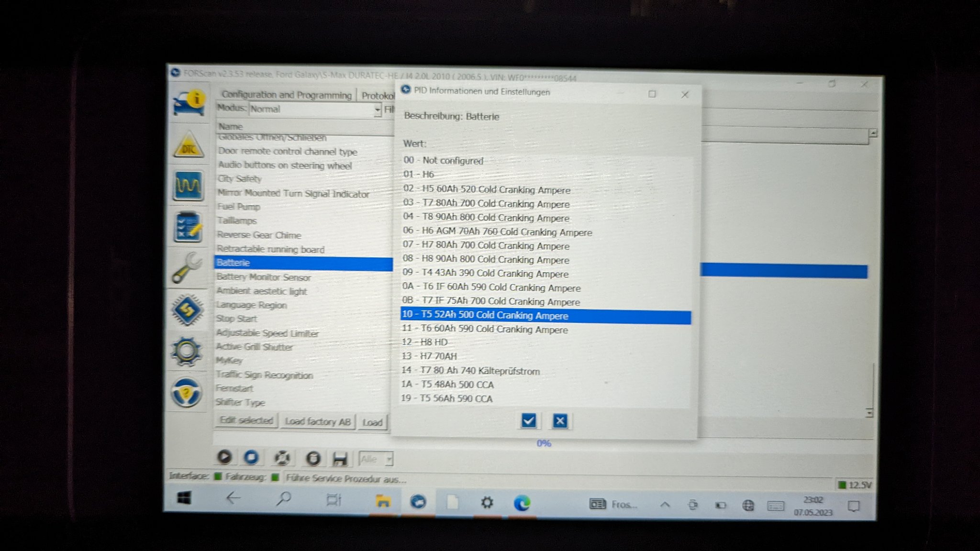The height and width of the screenshot is (551, 980).
Task: Cancel the dialog with the X button
Action: [x=560, y=421]
